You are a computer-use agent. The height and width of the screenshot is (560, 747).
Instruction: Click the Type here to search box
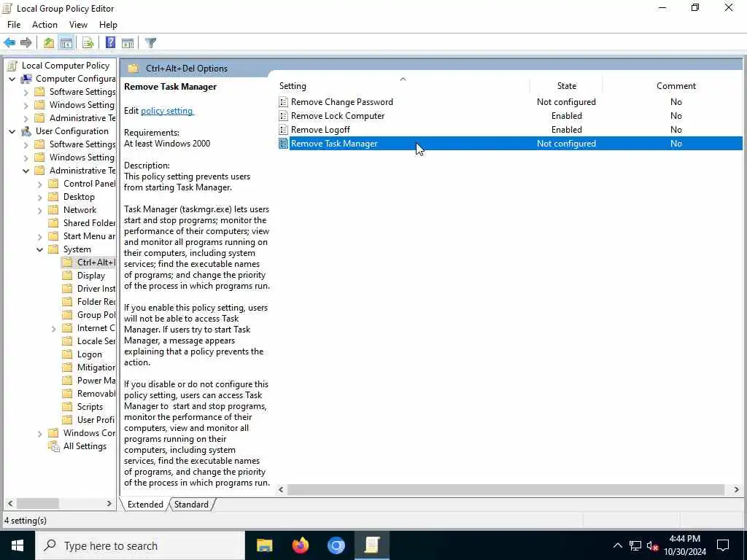click(139, 545)
